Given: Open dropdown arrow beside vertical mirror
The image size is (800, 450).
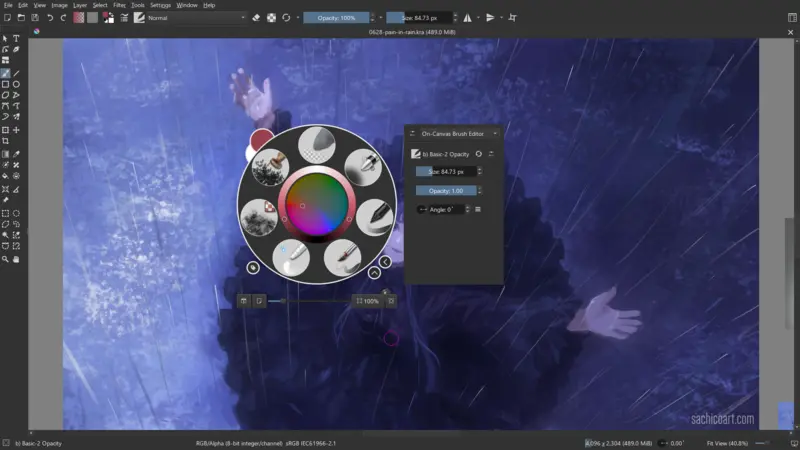Looking at the screenshot, I should click(x=502, y=18).
